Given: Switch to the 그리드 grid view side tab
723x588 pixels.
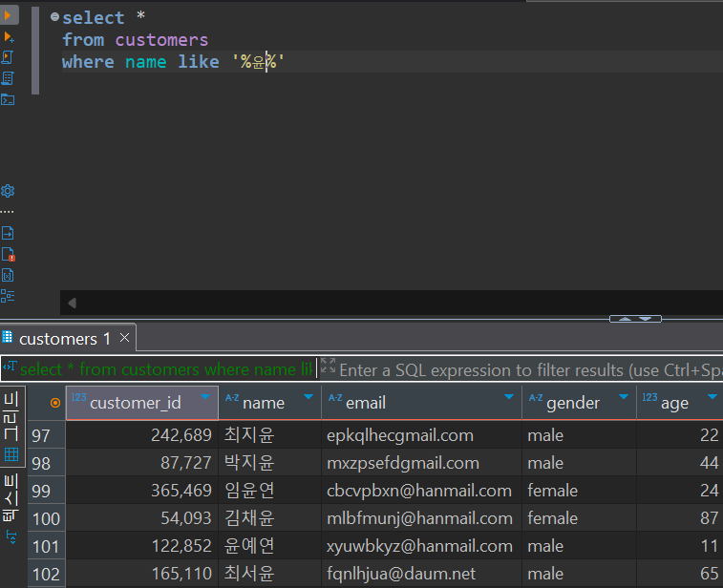Looking at the screenshot, I should point(11,427).
